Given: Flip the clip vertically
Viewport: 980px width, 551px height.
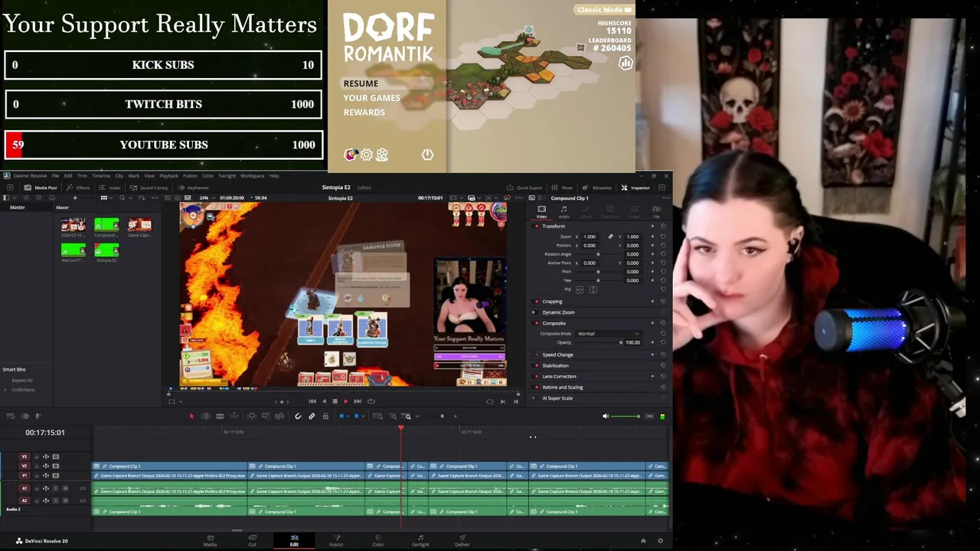Looking at the screenshot, I should [x=593, y=289].
